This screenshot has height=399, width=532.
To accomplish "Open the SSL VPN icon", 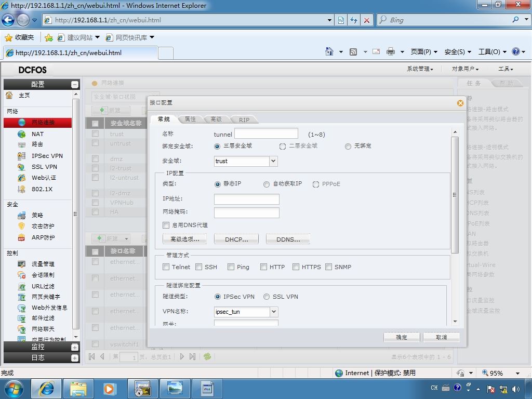I will click(21, 167).
